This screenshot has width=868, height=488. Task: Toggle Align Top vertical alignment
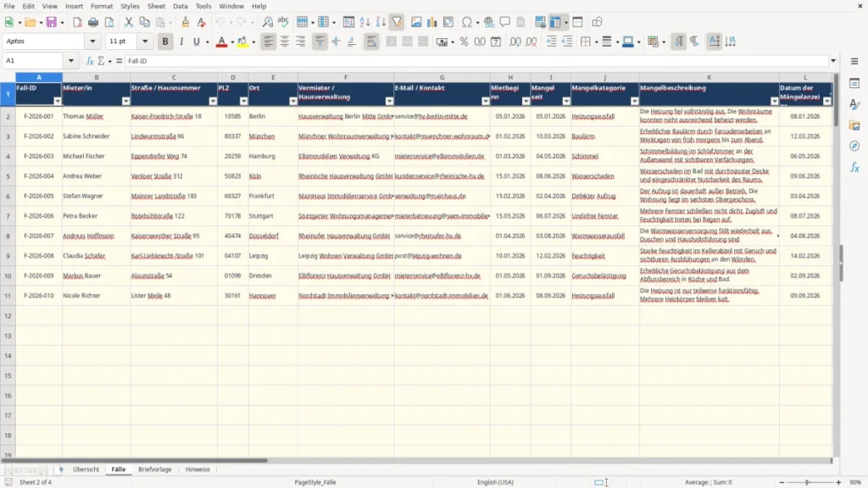[x=320, y=42]
